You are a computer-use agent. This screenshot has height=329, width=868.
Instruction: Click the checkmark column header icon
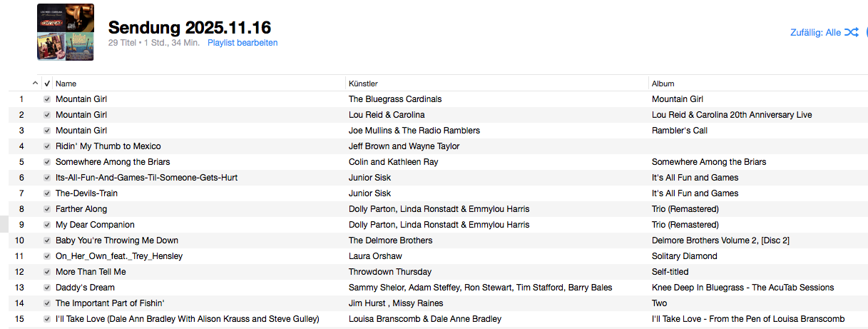pyautogui.click(x=47, y=83)
